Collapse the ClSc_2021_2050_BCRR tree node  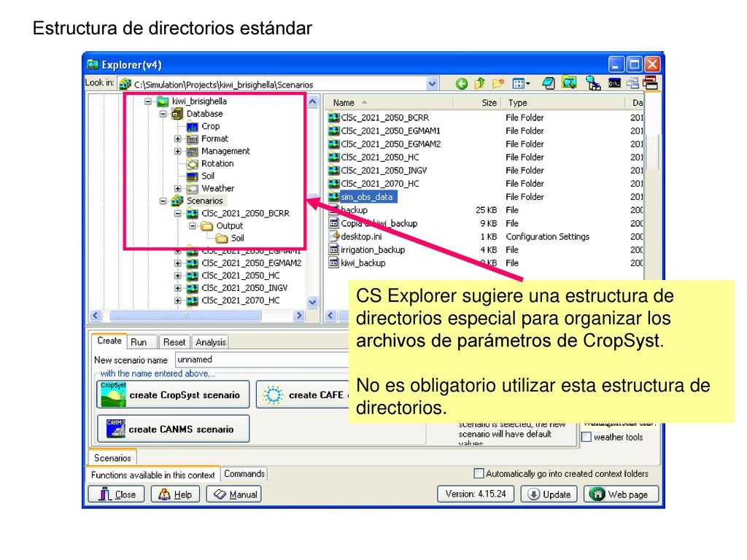click(178, 214)
